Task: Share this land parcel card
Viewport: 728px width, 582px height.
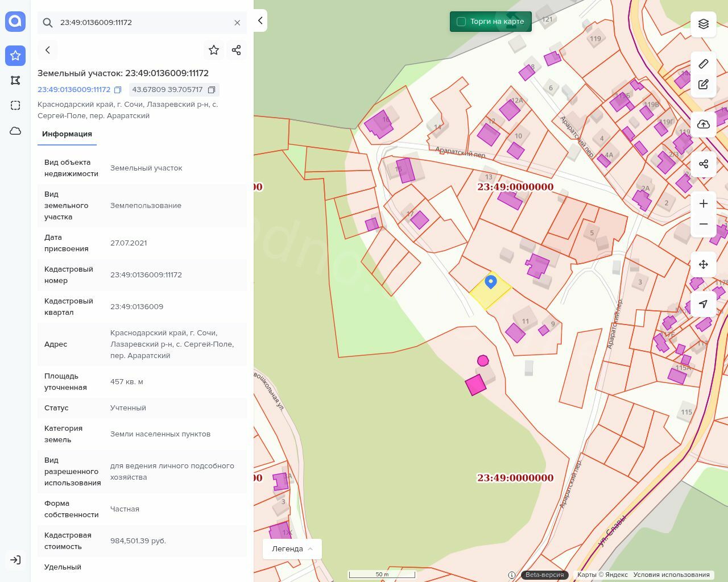Action: [x=237, y=50]
